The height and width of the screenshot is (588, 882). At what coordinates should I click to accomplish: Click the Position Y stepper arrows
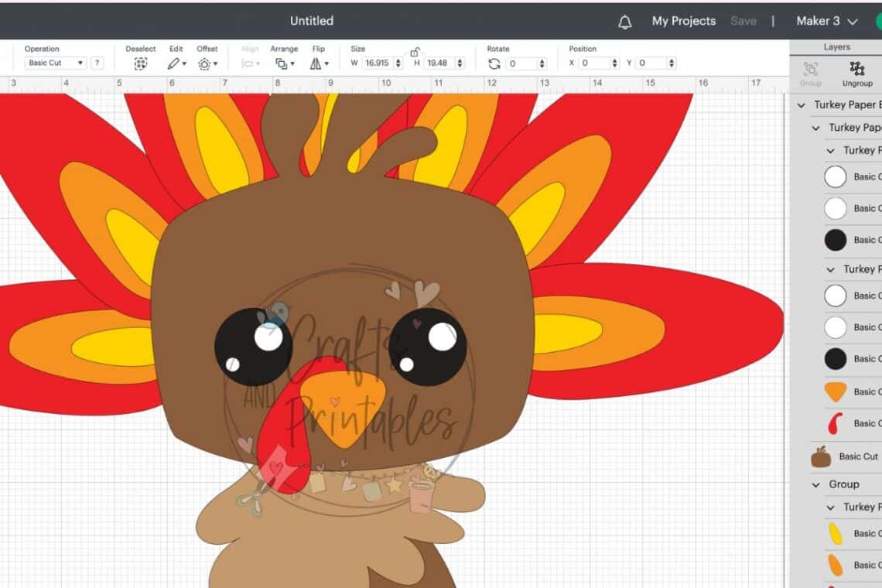[x=671, y=63]
